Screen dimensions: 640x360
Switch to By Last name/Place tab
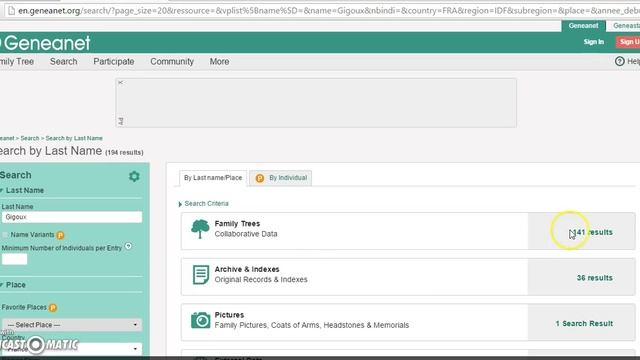(213, 178)
